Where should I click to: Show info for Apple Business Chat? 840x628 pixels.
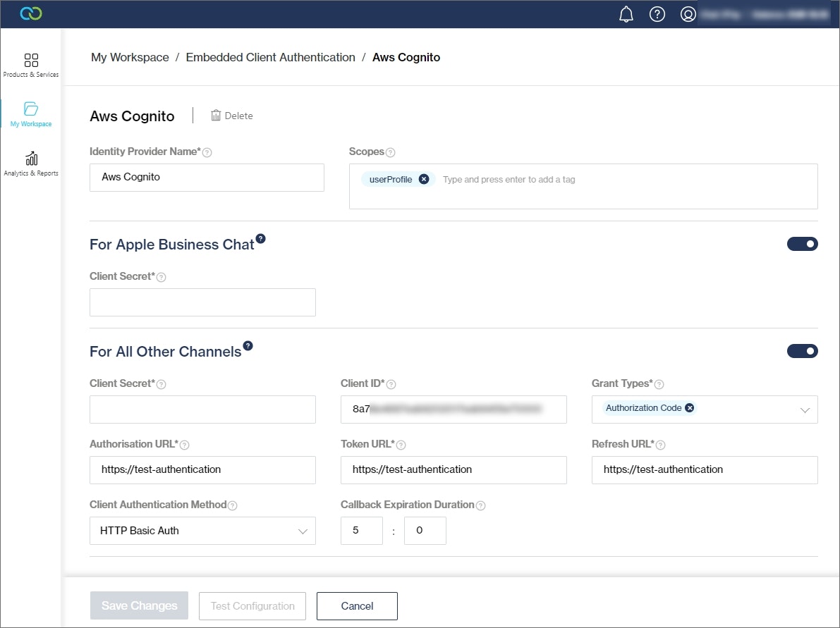[260, 239]
